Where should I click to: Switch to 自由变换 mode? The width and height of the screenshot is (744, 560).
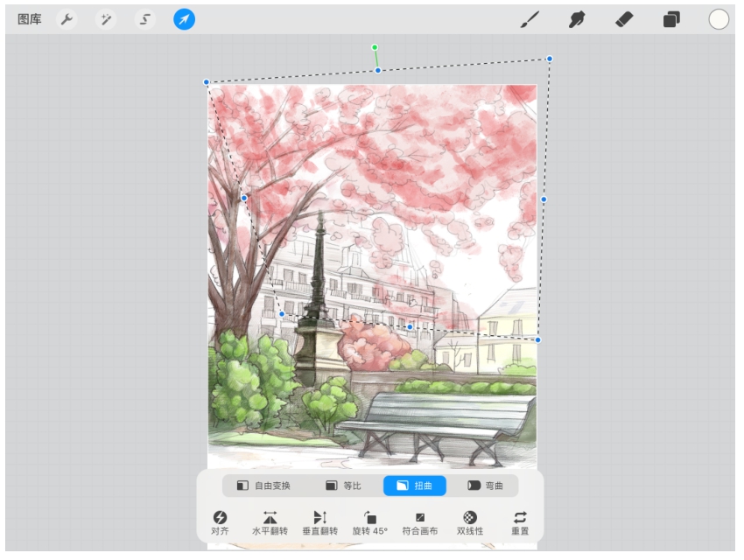tap(263, 486)
